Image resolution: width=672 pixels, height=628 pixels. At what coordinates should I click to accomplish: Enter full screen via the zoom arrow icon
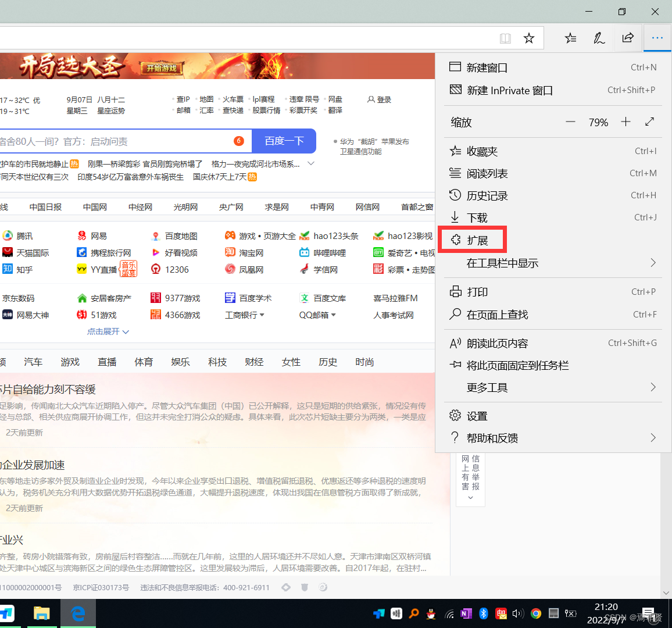pos(650,122)
